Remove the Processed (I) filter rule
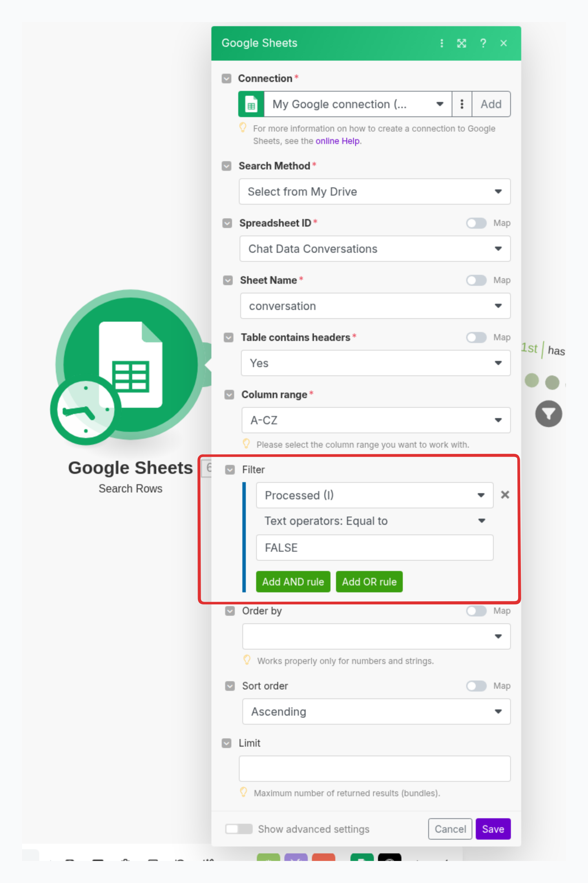 coord(505,495)
